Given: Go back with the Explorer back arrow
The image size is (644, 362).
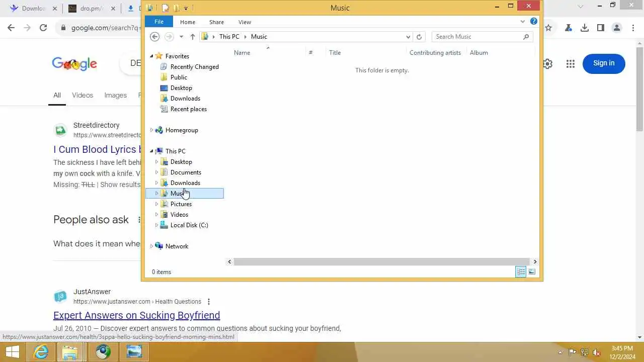Looking at the screenshot, I should (155, 37).
